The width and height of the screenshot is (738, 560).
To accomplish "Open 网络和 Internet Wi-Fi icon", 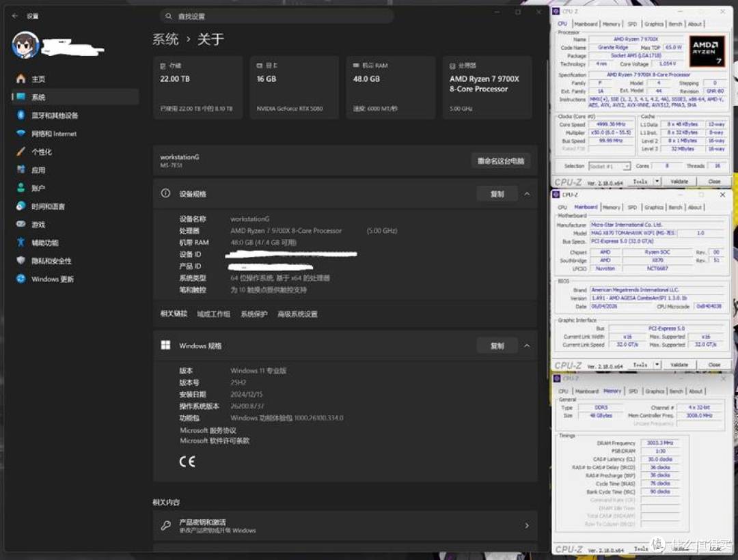I will click(x=20, y=134).
